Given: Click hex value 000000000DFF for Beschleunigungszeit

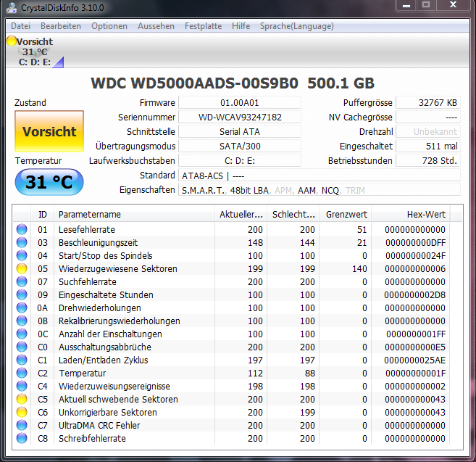Looking at the screenshot, I should point(416,242).
